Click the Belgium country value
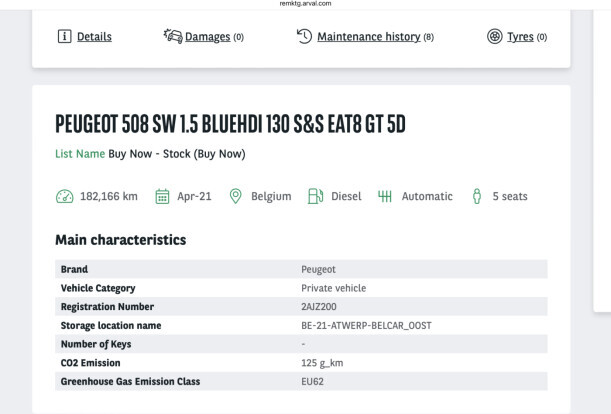 pos(271,196)
